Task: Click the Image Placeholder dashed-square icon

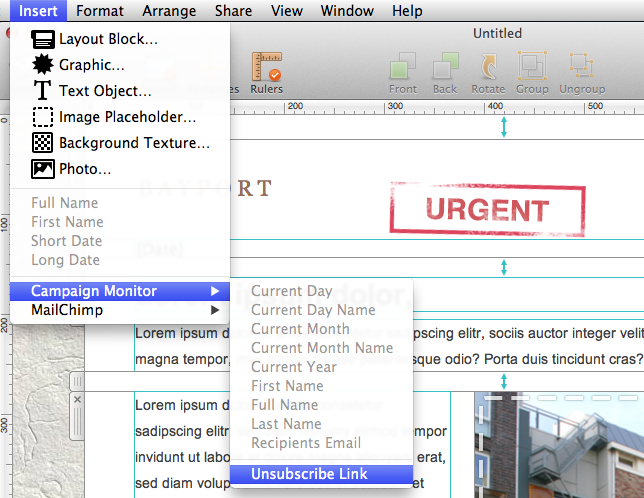Action: (x=43, y=117)
